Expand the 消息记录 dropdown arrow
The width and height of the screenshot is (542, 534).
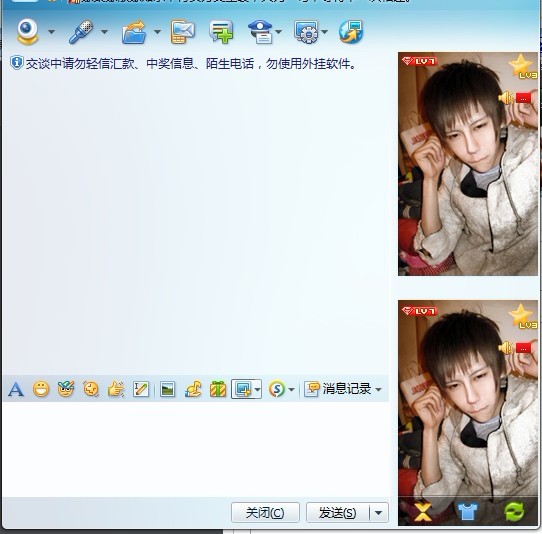(379, 390)
